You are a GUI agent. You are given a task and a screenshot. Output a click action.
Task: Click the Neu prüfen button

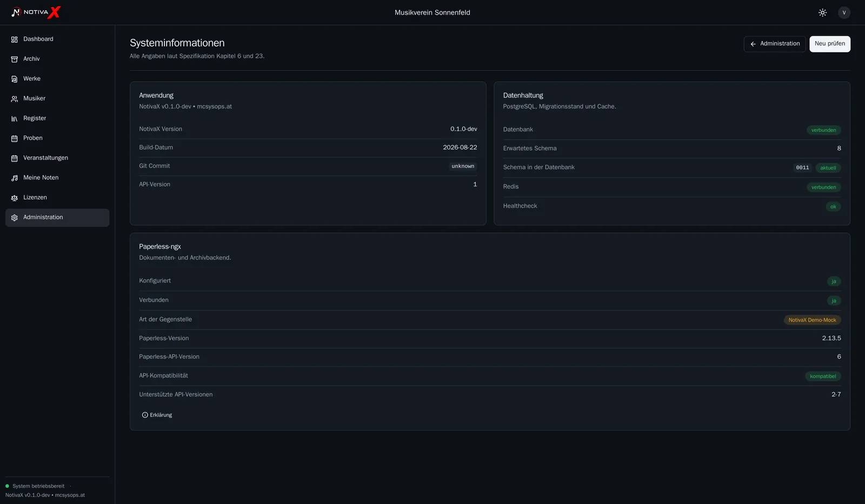tap(830, 44)
